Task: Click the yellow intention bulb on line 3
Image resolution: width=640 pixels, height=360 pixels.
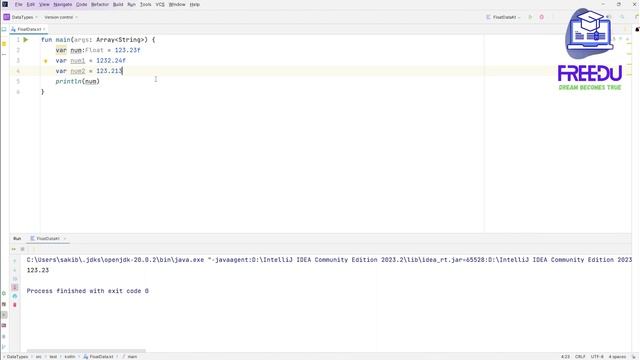Action: [x=46, y=61]
